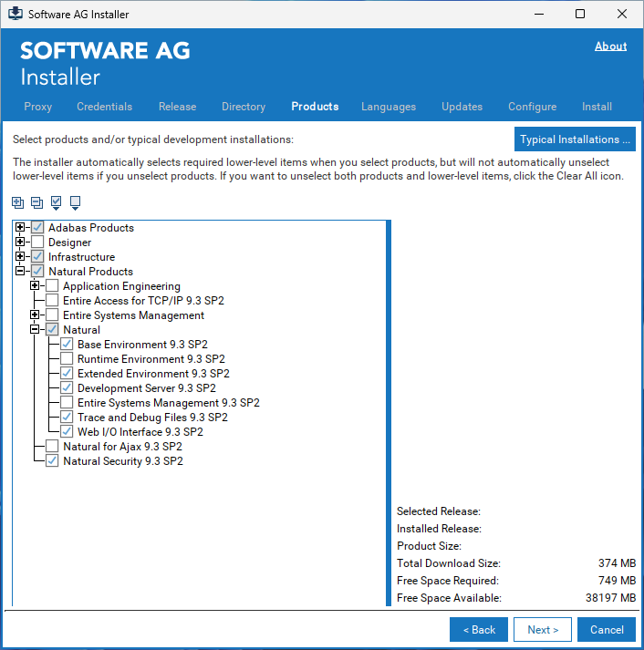The width and height of the screenshot is (644, 650).
Task: Go to the Directory step tab
Action: [244, 107]
